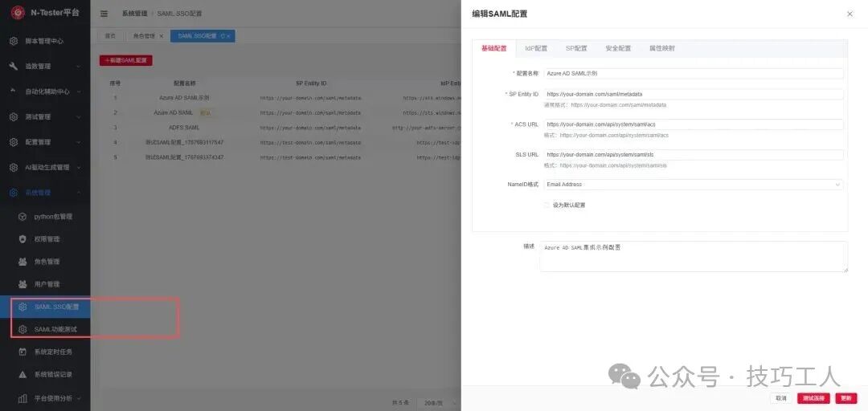This screenshot has height=411, width=868.
Task: Open python包管理 via its cube icon
Action: click(x=23, y=216)
